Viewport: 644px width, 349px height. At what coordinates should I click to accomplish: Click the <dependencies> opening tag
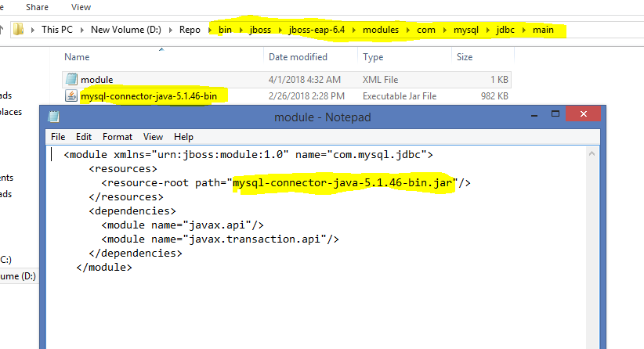pos(132,210)
